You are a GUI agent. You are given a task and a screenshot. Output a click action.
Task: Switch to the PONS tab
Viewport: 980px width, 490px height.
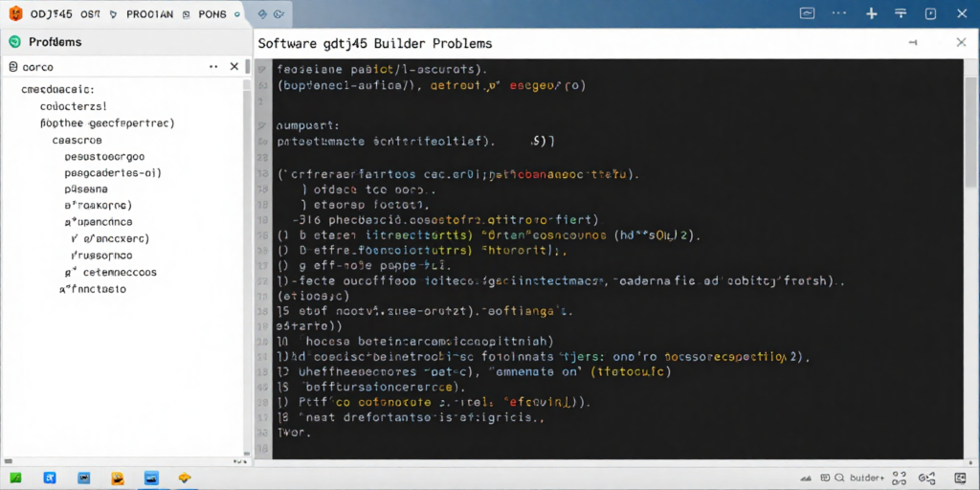pyautogui.click(x=212, y=14)
